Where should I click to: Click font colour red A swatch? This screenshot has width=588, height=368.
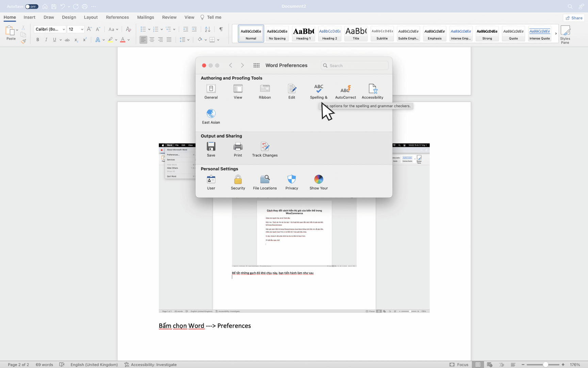[x=123, y=40]
